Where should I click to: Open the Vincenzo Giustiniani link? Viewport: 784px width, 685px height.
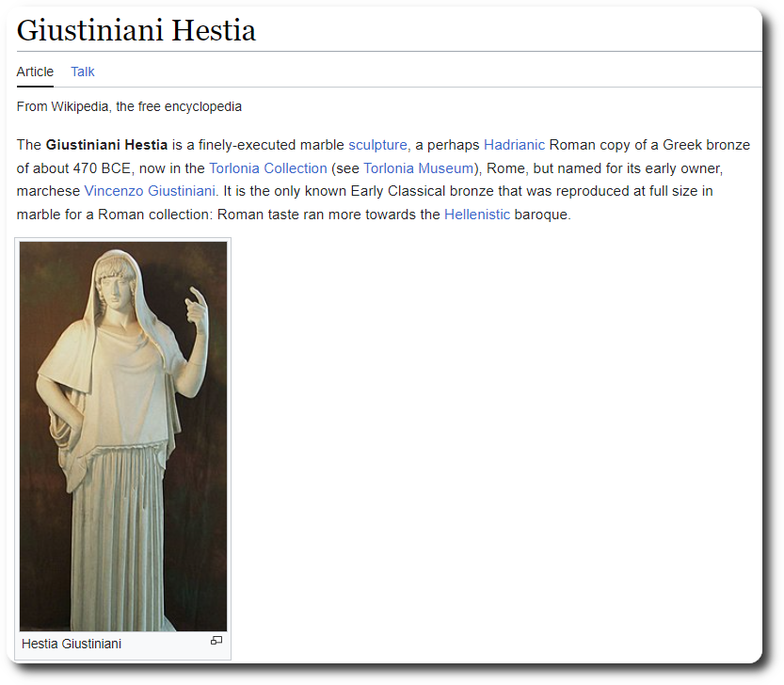pos(150,191)
